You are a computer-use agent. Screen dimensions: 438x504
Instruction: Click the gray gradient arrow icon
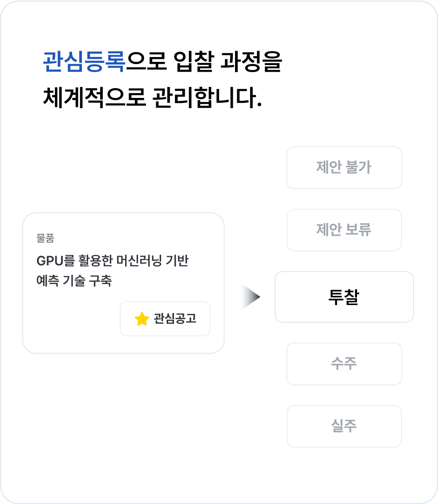pyautogui.click(x=251, y=297)
